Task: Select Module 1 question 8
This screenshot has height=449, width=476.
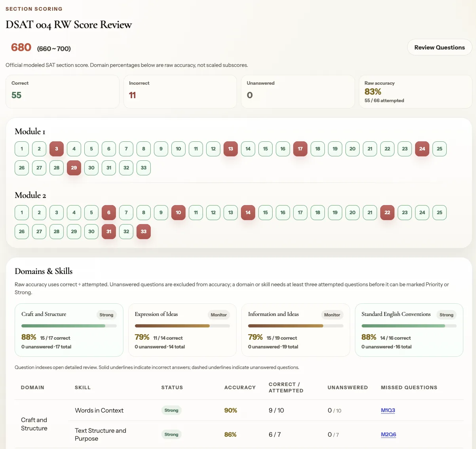Action: pos(144,149)
